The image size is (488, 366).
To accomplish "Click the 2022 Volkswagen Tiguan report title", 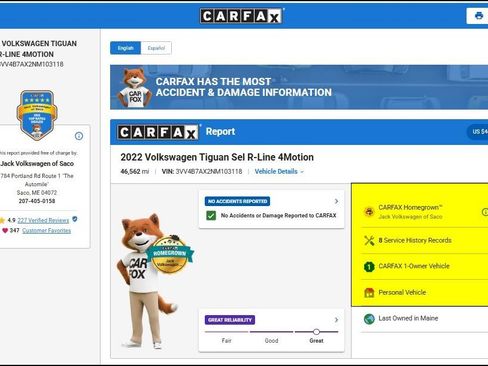I will pos(217,157).
